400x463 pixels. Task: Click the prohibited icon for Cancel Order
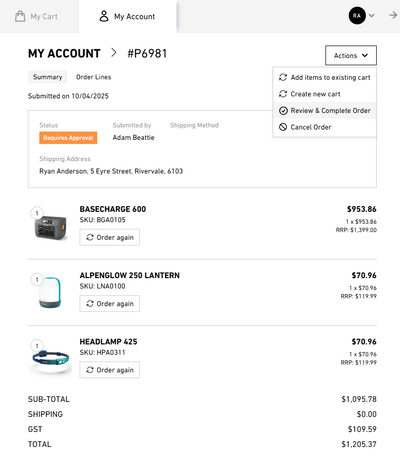pyautogui.click(x=283, y=127)
